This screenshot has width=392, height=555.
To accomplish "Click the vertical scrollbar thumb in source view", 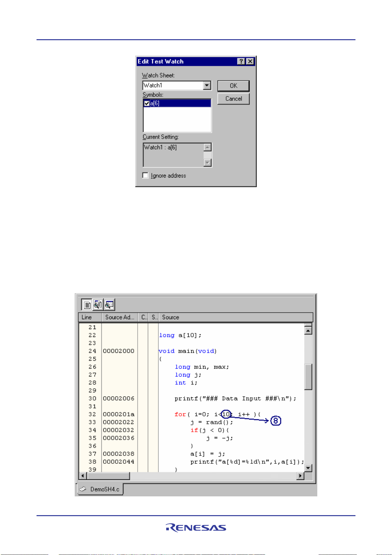I will coord(308,377).
